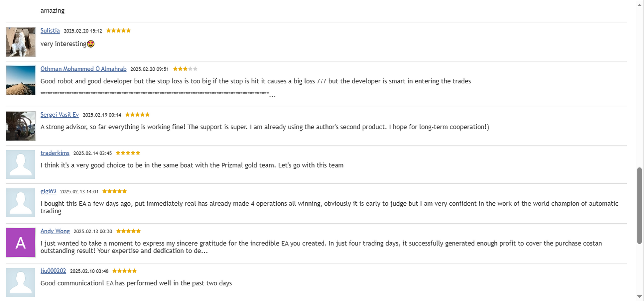Image resolution: width=644 pixels, height=301 pixels.
Task: Click the scroll down arrow of the scrollbar
Action: point(640,297)
